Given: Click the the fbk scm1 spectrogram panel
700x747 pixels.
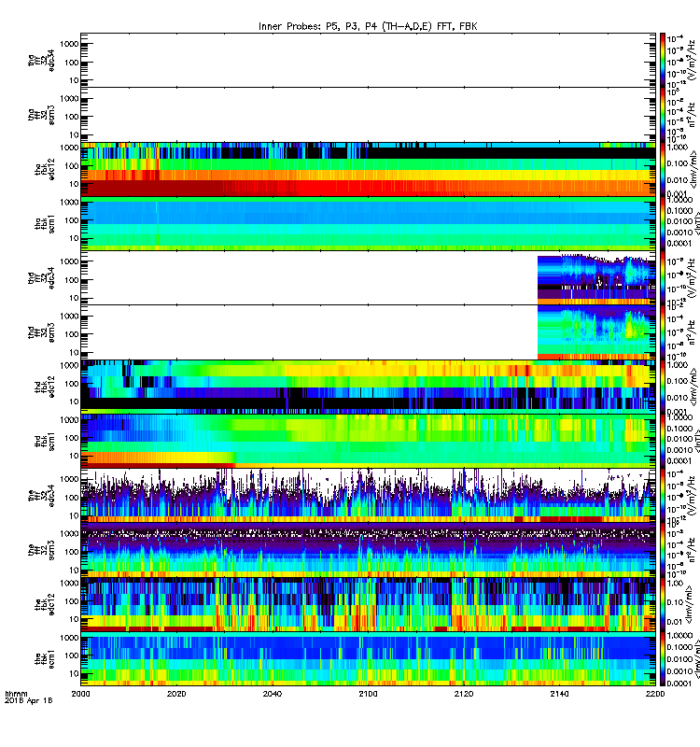Looking at the screenshot, I should coord(368,659).
